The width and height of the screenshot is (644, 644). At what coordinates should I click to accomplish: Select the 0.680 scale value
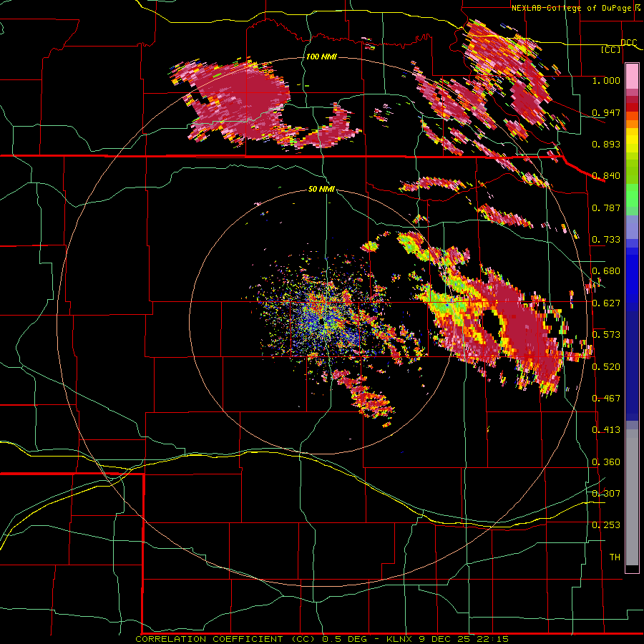606,271
